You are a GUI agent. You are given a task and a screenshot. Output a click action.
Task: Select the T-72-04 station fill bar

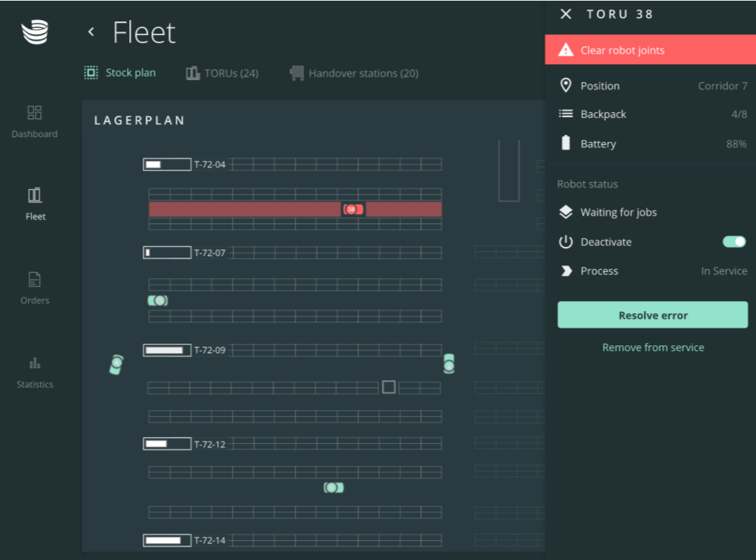[167, 165]
